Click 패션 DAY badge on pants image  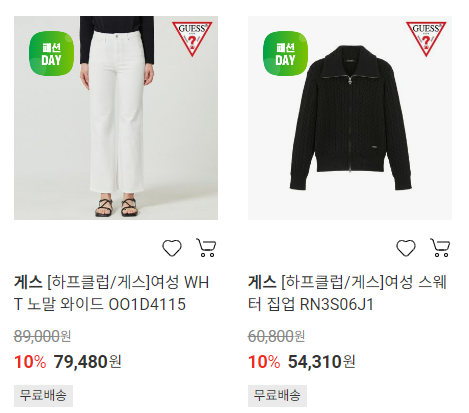(x=52, y=54)
